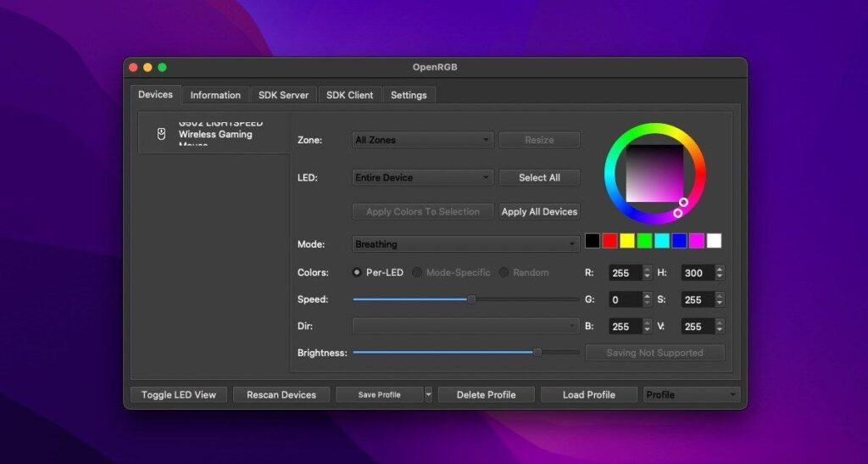The height and width of the screenshot is (464, 868).
Task: Click the V value field showing 255
Action: coord(698,327)
